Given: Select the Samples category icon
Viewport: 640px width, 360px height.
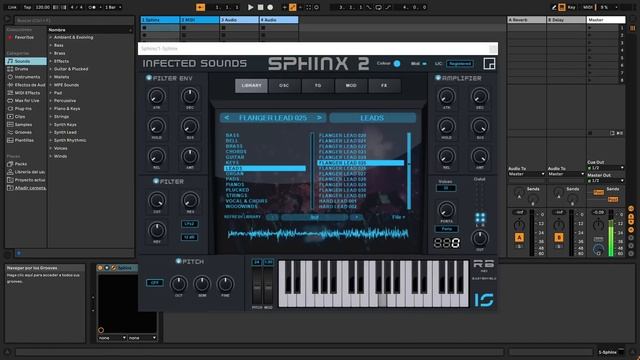Looking at the screenshot, I should 10,124.
